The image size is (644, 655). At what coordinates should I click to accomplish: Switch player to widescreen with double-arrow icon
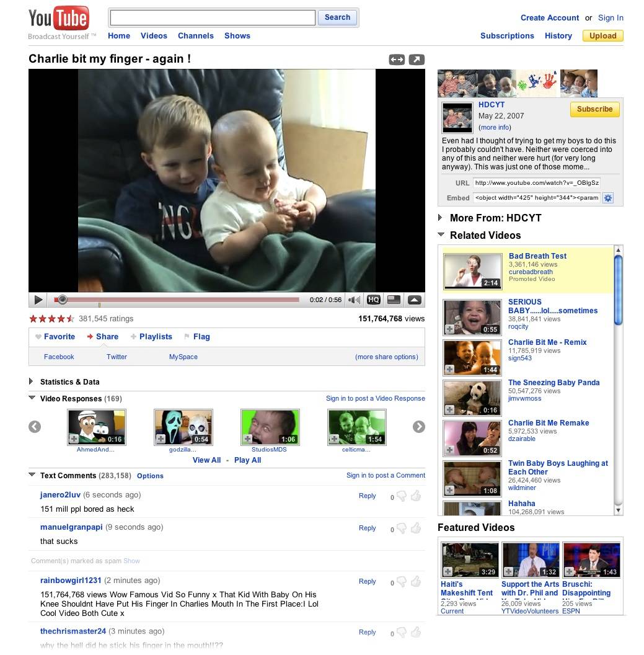point(397,60)
